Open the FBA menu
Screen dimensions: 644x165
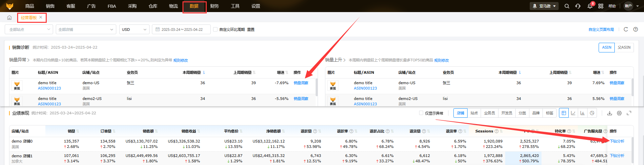(112, 6)
